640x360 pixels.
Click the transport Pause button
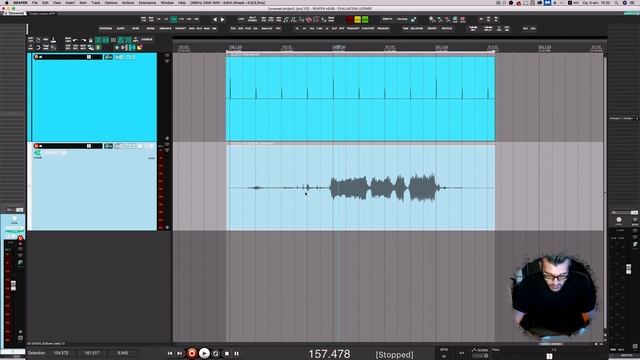click(236, 353)
